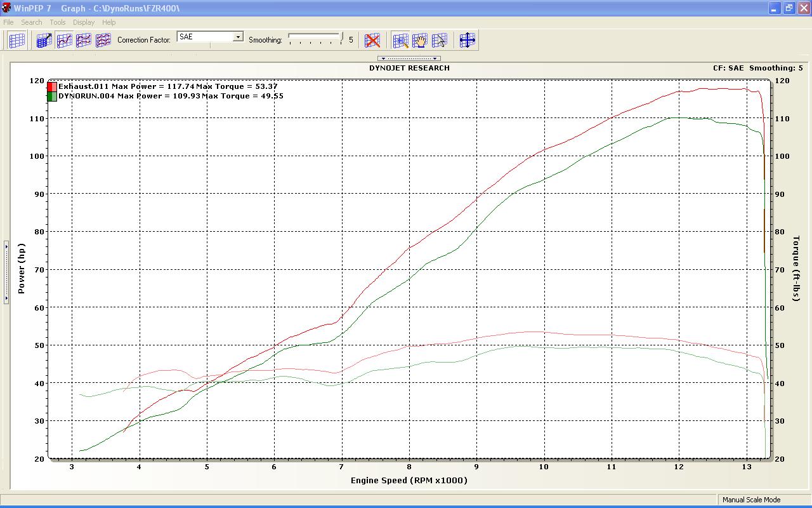Viewport: 812px width, 508px height.
Task: Activate the zoom magnifier graph tool
Action: tap(400, 40)
